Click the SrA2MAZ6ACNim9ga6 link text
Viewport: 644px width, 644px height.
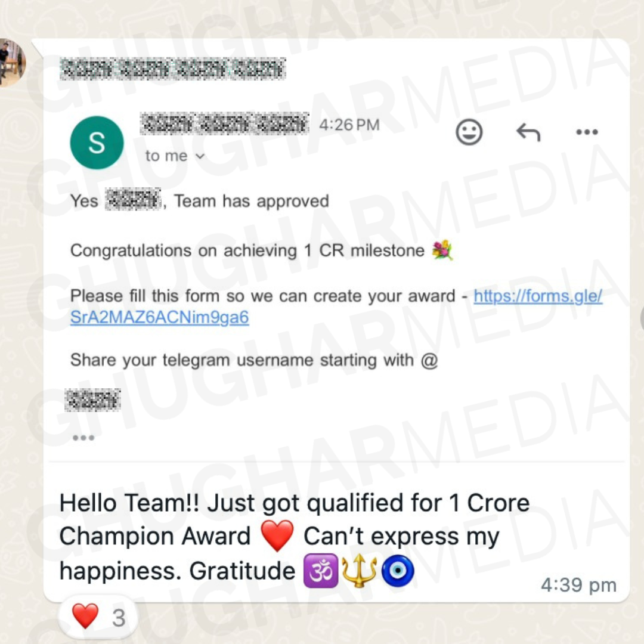159,317
